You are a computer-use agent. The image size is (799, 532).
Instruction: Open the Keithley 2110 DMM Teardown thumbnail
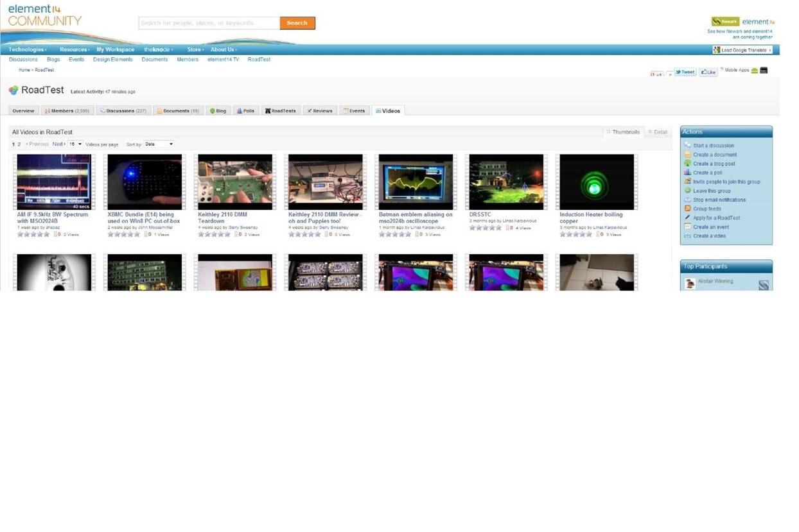[235, 182]
